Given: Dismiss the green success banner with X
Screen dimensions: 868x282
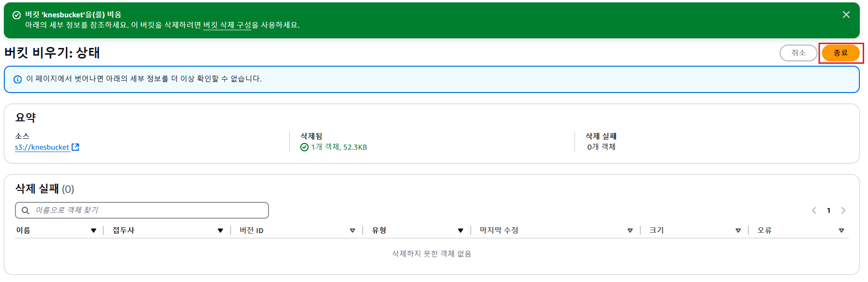Looking at the screenshot, I should [x=846, y=15].
